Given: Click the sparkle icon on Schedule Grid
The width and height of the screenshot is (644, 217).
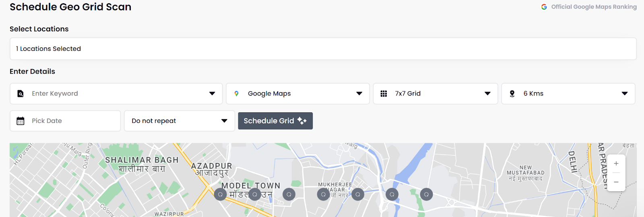Looking at the screenshot, I should click(302, 120).
